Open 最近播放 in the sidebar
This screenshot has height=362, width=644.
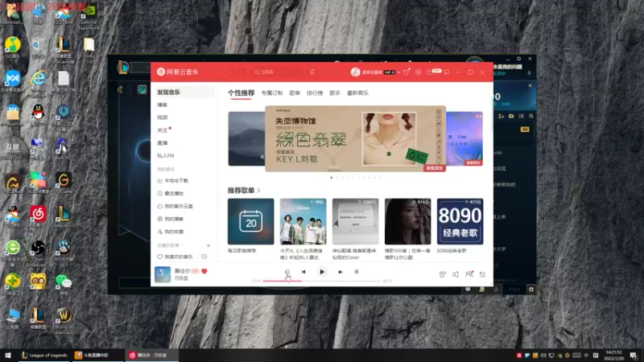(171, 193)
